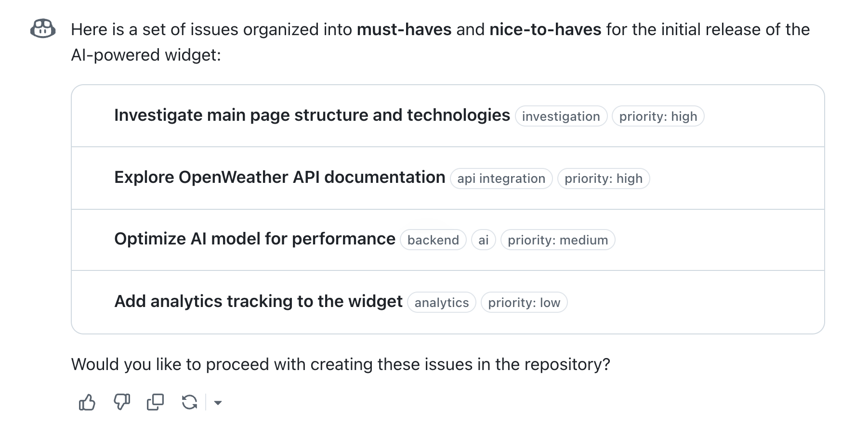
Task: Open Explore OpenWeather API documentation issue
Action: (x=279, y=178)
